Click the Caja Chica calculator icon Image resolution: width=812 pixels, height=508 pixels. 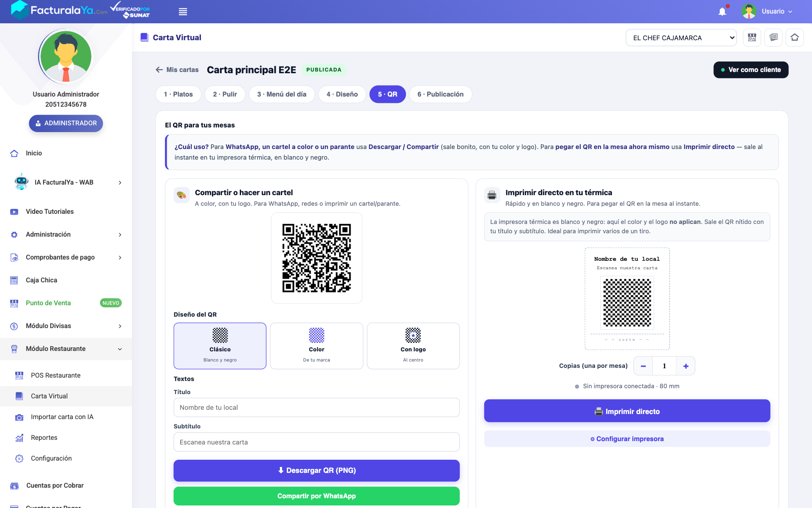click(x=14, y=280)
